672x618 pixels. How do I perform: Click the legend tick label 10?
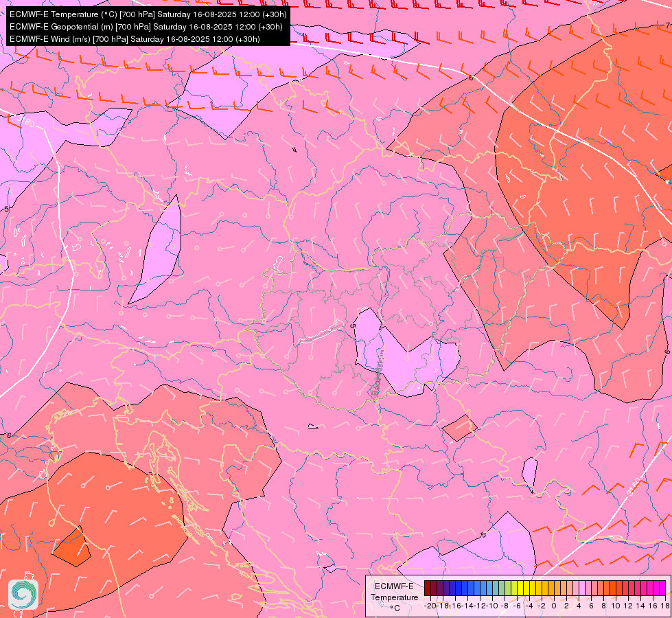coord(616,606)
